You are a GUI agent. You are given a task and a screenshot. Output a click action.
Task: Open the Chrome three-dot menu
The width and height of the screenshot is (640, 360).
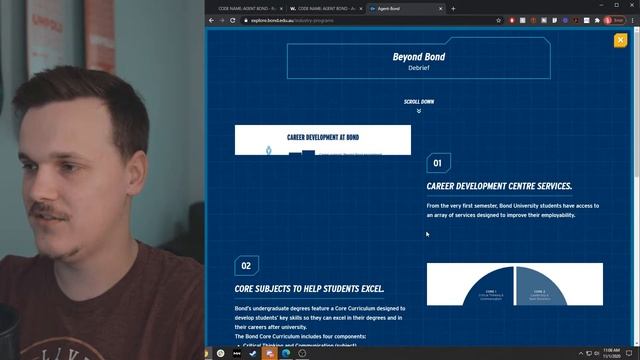click(x=633, y=20)
